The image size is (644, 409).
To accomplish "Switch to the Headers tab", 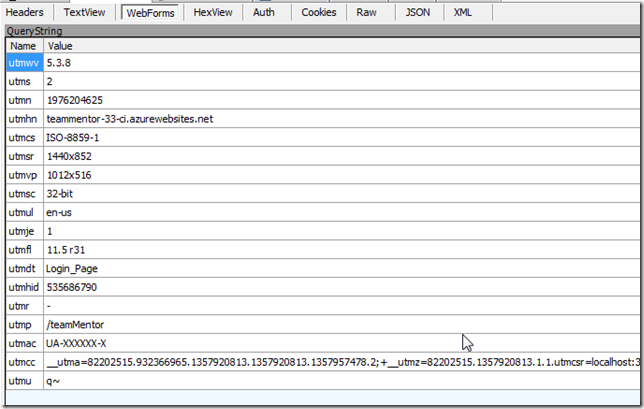I will coord(25,12).
